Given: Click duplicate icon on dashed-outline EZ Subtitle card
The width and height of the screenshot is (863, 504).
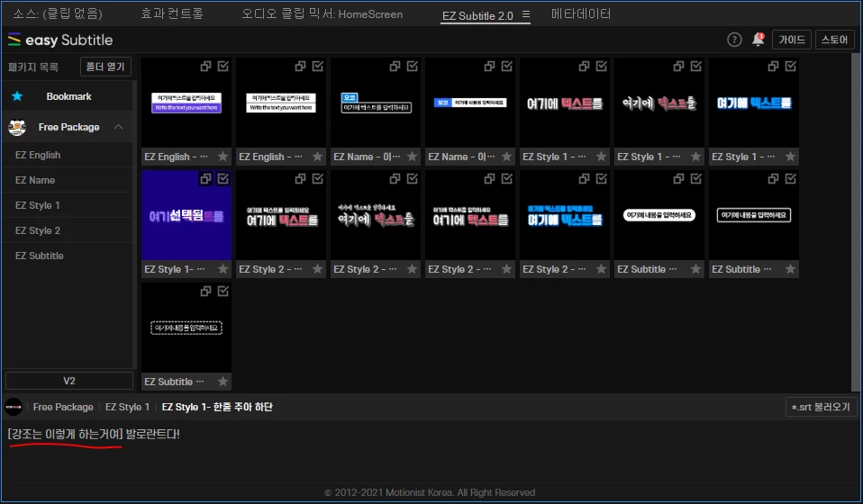Looking at the screenshot, I should click(x=206, y=292).
